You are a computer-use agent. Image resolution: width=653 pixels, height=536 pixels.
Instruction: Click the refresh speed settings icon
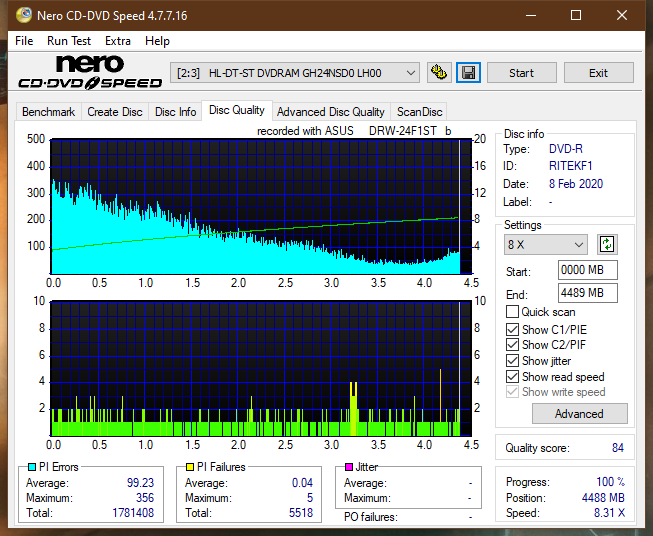click(607, 244)
